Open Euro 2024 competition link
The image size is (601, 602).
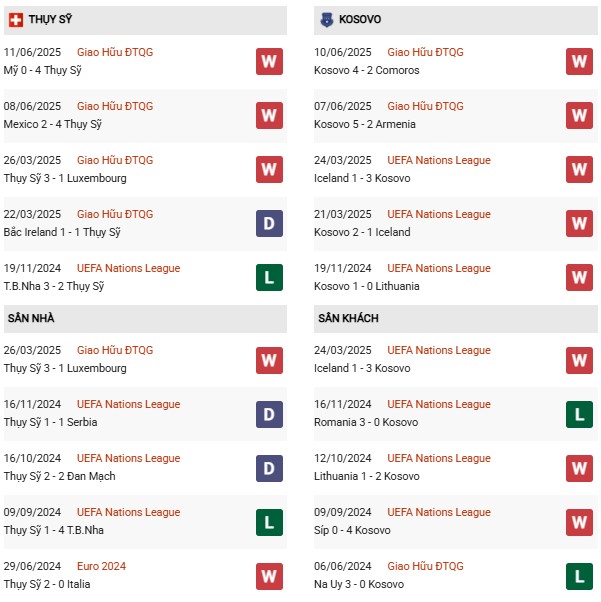pyautogui.click(x=101, y=566)
